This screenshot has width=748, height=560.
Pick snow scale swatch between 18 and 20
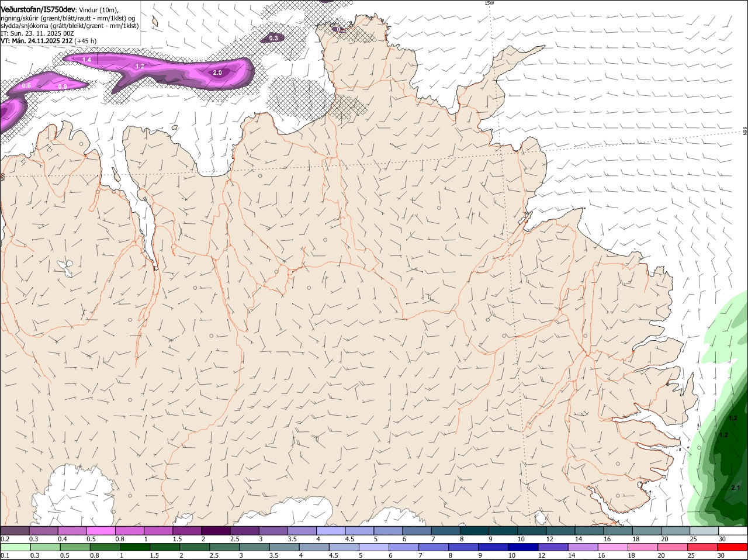pos(645,530)
